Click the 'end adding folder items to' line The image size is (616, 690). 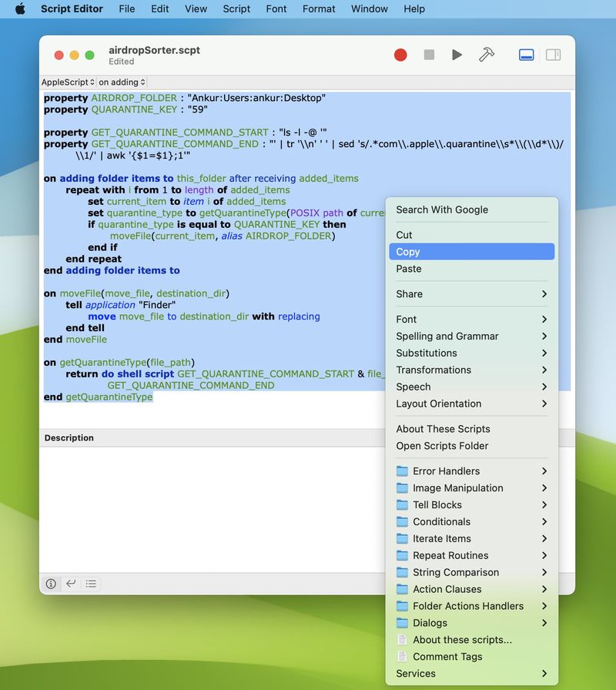(x=112, y=270)
